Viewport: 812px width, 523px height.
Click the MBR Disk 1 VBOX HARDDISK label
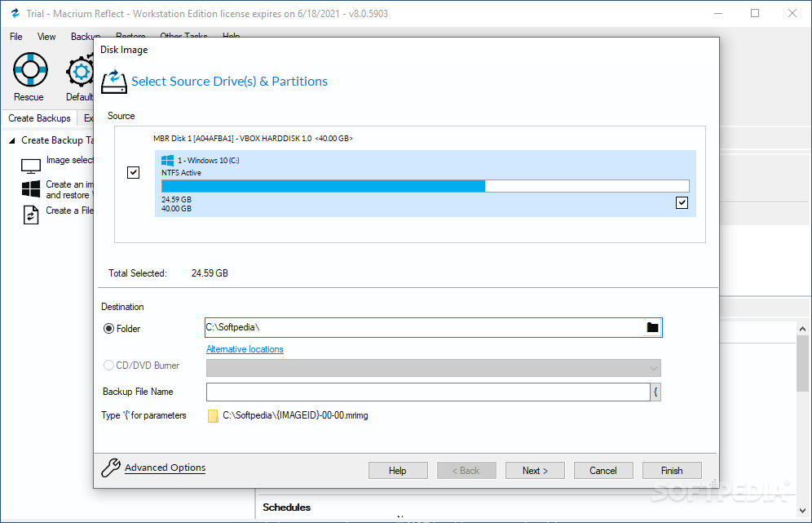tap(253, 139)
